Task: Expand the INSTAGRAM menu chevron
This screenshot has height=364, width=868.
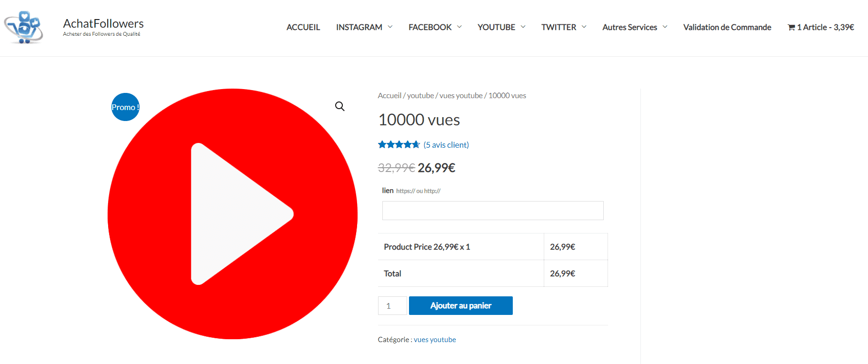Action: point(390,27)
